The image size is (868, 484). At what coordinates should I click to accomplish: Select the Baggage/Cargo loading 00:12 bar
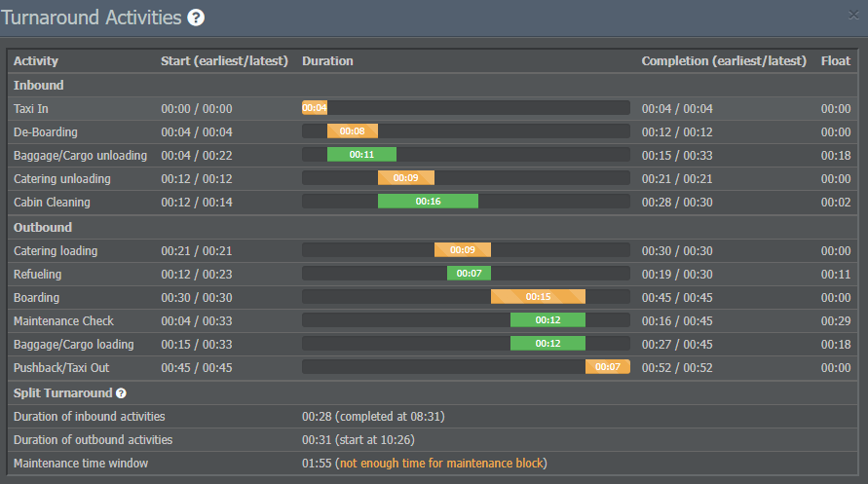pyautogui.click(x=547, y=344)
